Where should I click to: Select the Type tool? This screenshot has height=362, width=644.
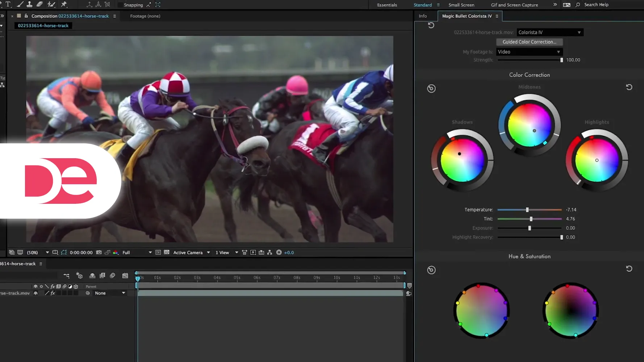tap(8, 4)
